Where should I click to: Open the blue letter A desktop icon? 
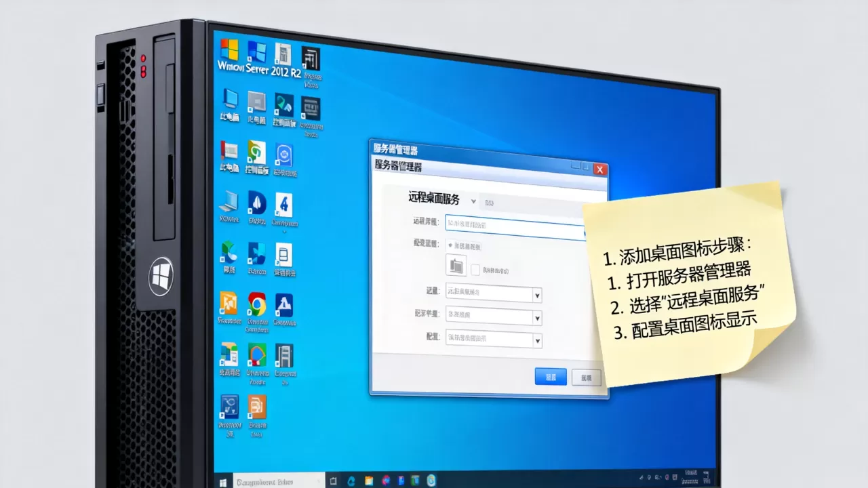pos(283,305)
